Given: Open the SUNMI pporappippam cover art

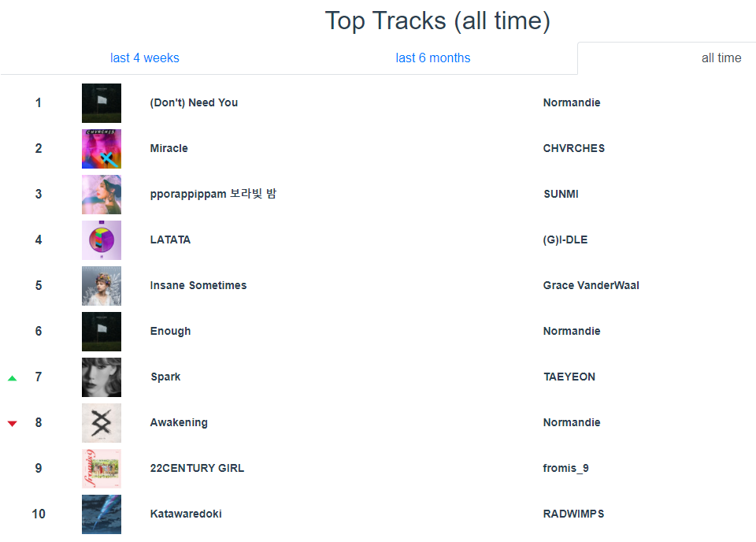Looking at the screenshot, I should [x=102, y=195].
